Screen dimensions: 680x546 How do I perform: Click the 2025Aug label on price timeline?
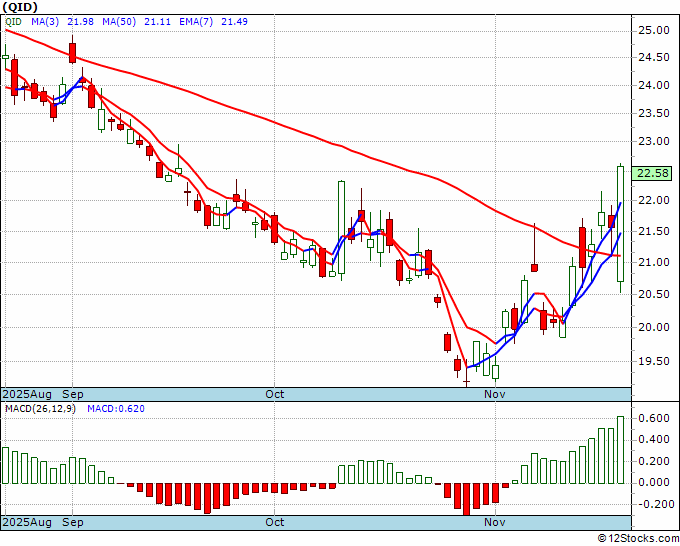27,394
